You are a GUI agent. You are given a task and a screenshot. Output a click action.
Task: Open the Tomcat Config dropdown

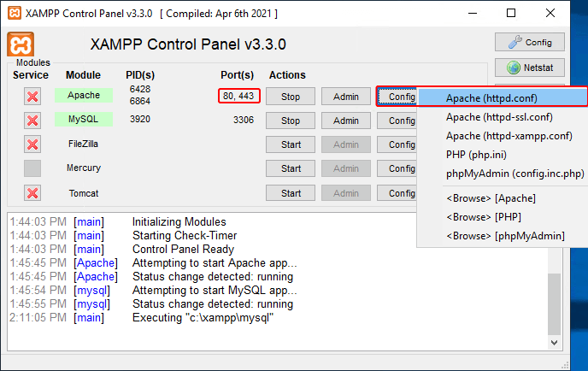(397, 193)
